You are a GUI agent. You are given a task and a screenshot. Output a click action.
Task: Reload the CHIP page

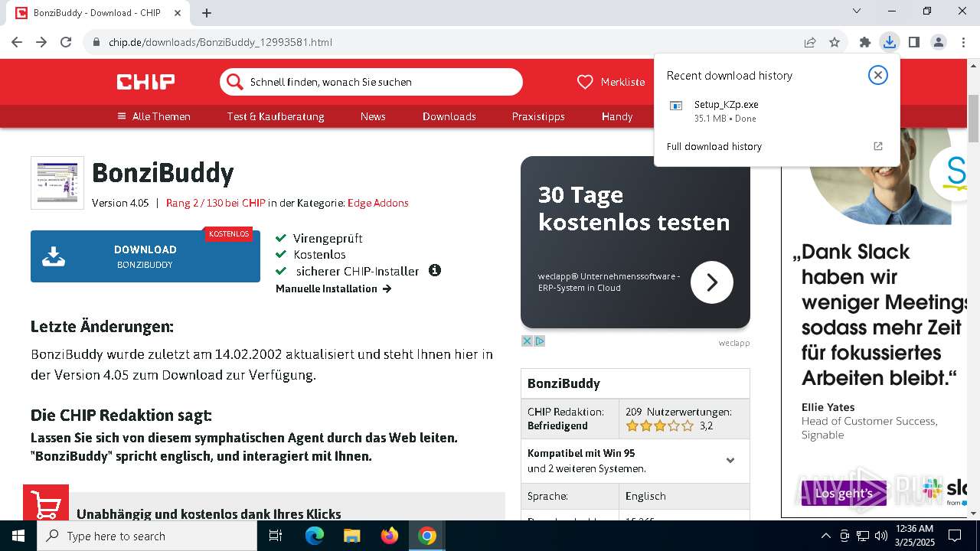[66, 42]
